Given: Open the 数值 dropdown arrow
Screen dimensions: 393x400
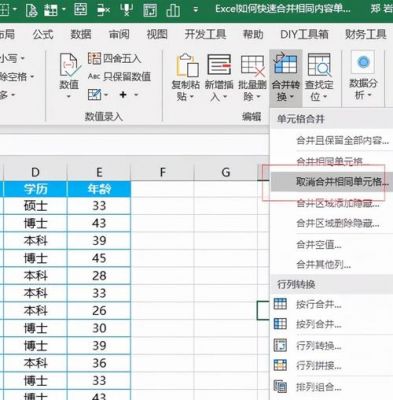Looking at the screenshot, I should [x=69, y=97].
